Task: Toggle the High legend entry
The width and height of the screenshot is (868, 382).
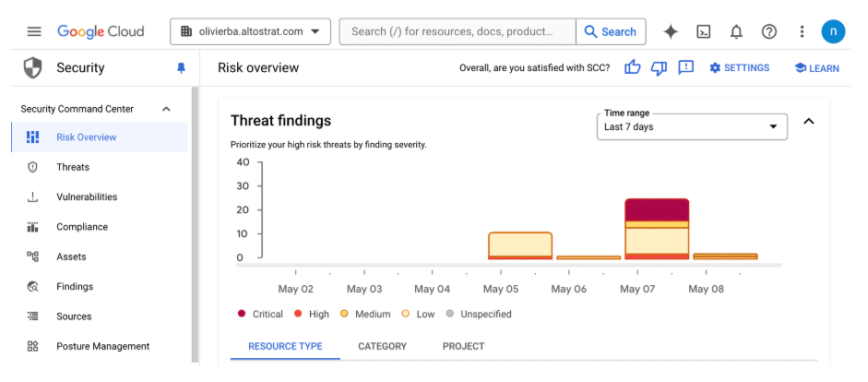Action: pos(311,314)
